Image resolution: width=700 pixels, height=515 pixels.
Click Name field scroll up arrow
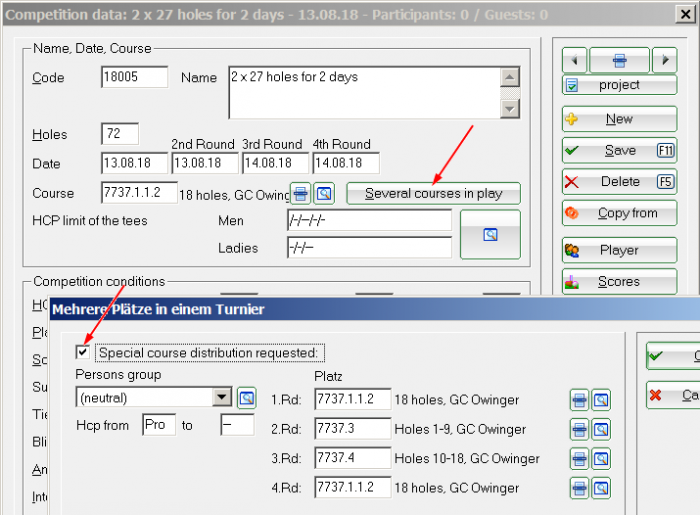[509, 77]
